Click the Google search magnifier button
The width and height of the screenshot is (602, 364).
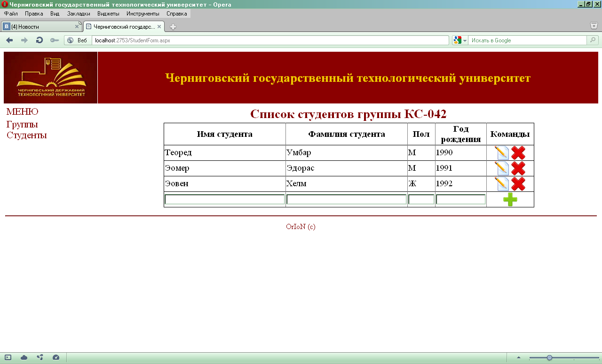[x=593, y=40]
